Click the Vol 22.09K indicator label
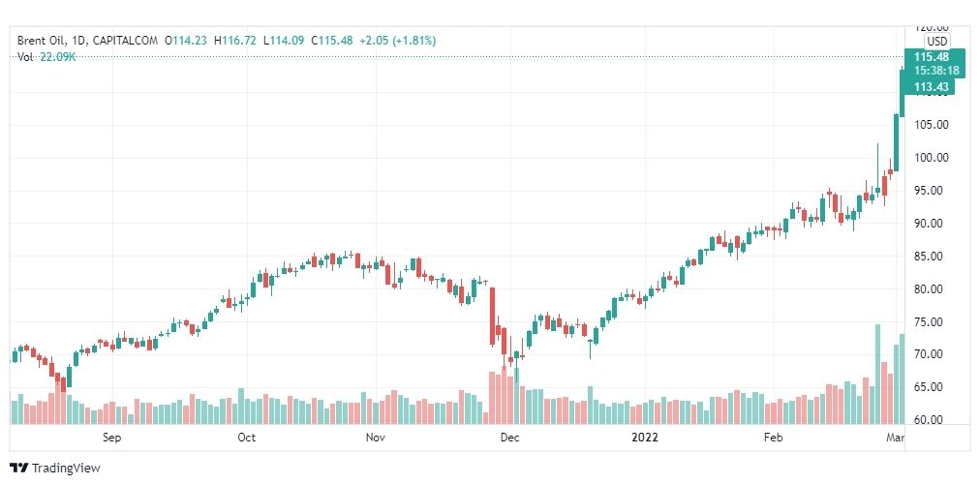 click(x=46, y=57)
